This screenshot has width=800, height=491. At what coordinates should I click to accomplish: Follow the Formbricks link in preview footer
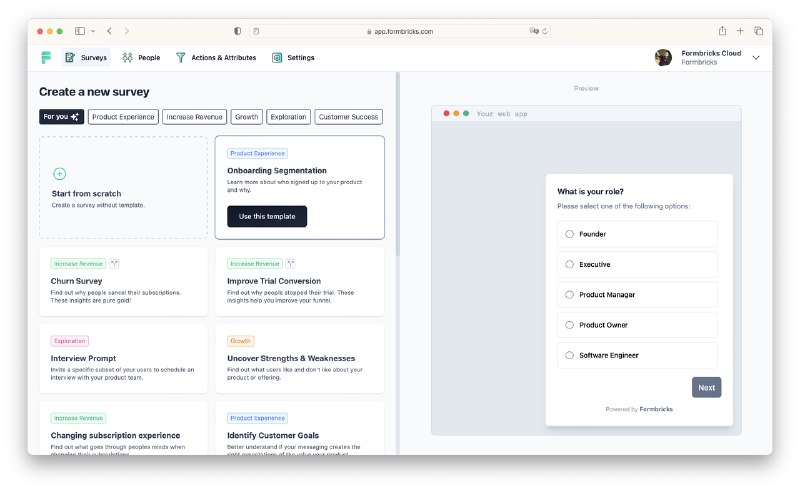[x=656, y=409]
